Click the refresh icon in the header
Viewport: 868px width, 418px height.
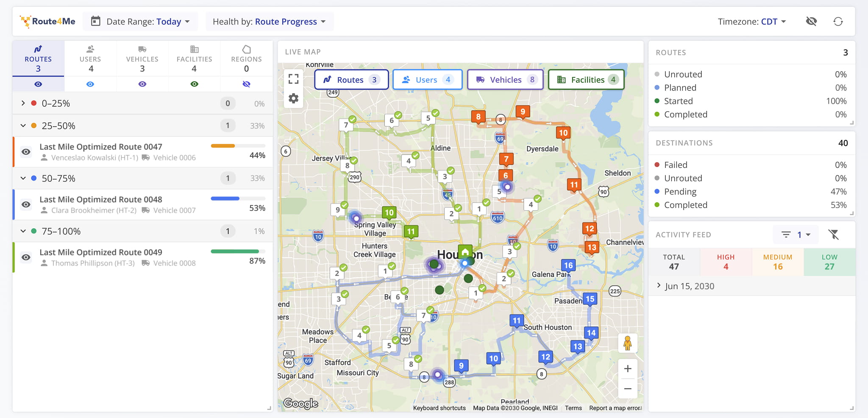[x=838, y=21]
